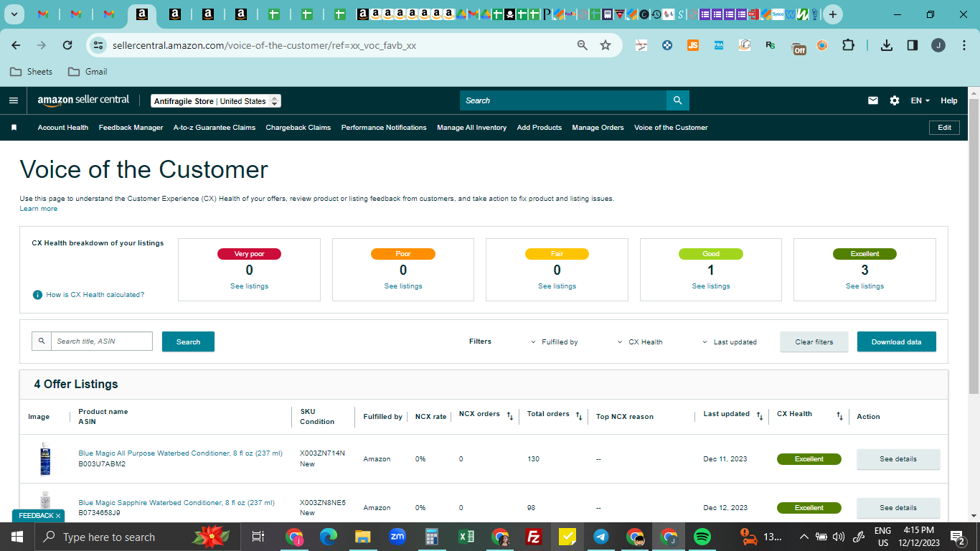
Task: Open the tab search dropdown in Chrome
Action: [x=14, y=14]
